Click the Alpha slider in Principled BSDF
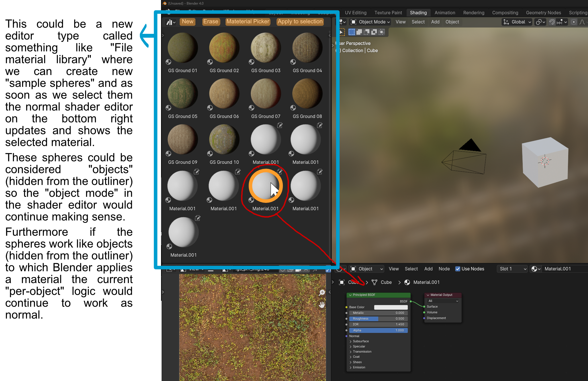Image resolution: width=588 pixels, height=381 pixels. tap(378, 330)
